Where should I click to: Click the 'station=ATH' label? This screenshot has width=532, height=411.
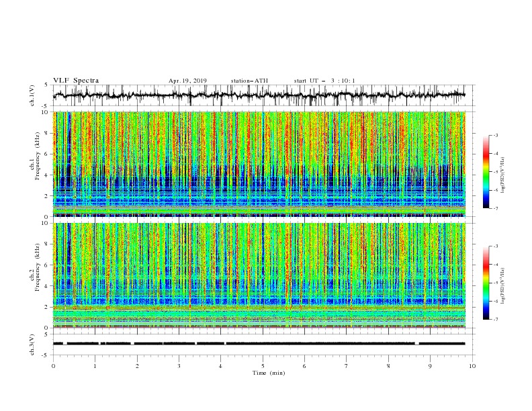click(x=249, y=81)
